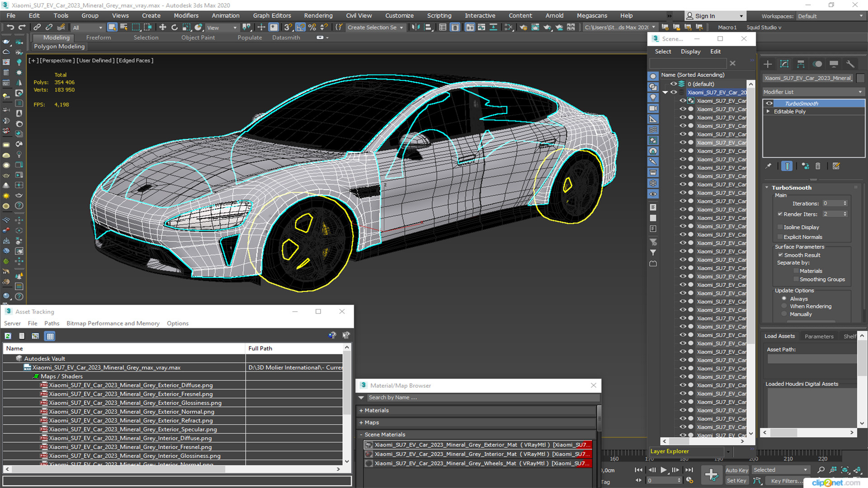Click the Sign In button
This screenshot has width=868, height=488.
pyautogui.click(x=715, y=16)
